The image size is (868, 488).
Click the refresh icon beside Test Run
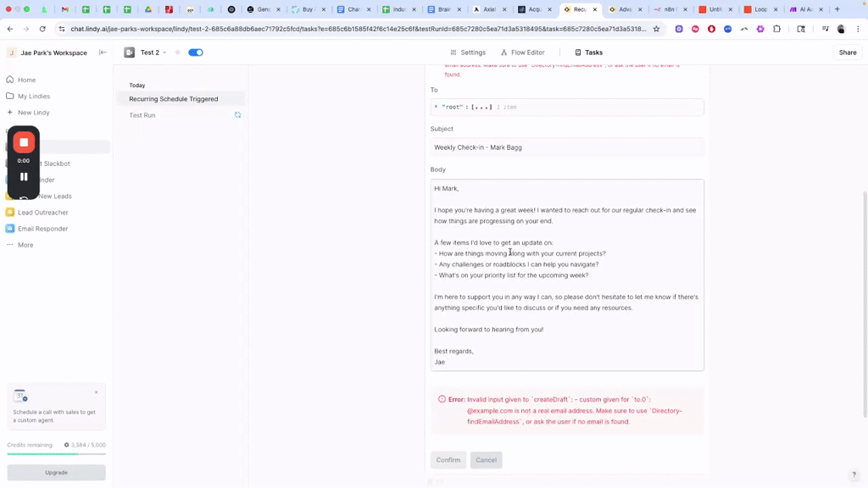tap(237, 115)
